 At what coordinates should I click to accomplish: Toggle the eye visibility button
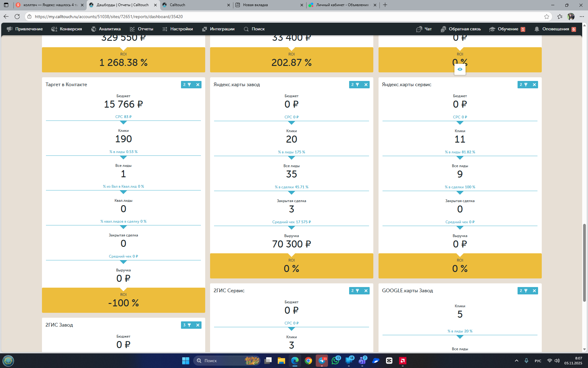click(x=460, y=70)
